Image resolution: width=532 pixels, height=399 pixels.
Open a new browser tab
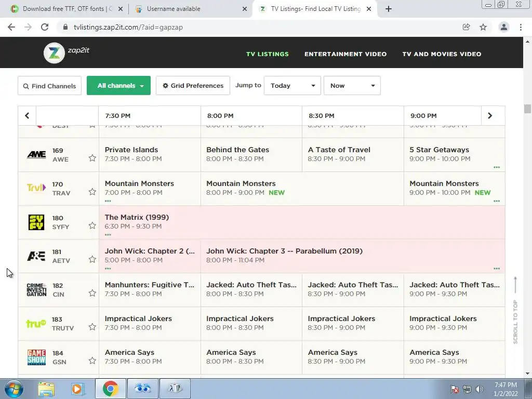389,9
